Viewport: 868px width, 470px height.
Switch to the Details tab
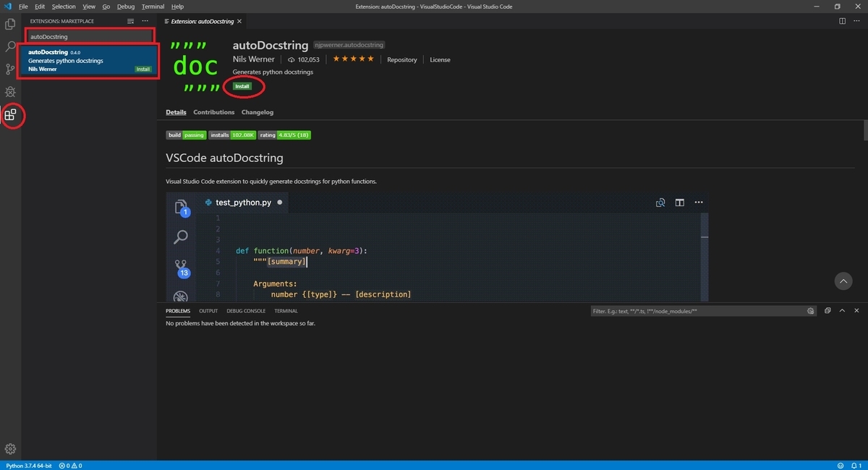click(x=176, y=112)
